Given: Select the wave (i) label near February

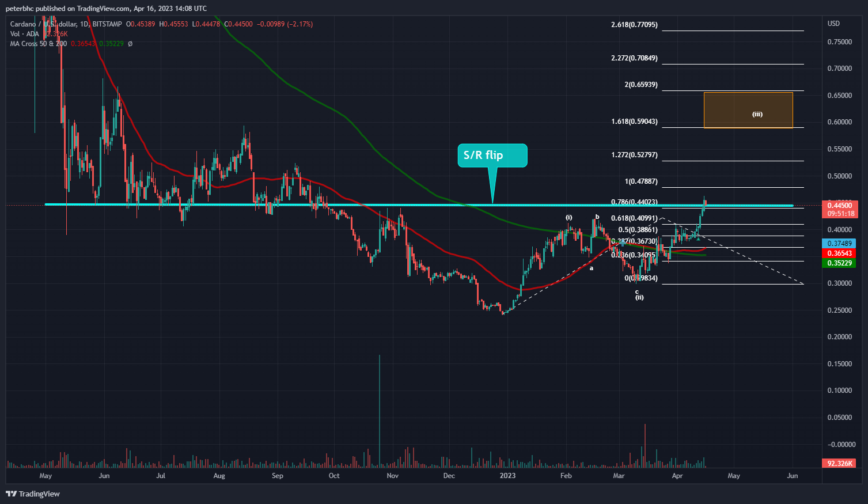Looking at the screenshot, I should pos(568,217).
